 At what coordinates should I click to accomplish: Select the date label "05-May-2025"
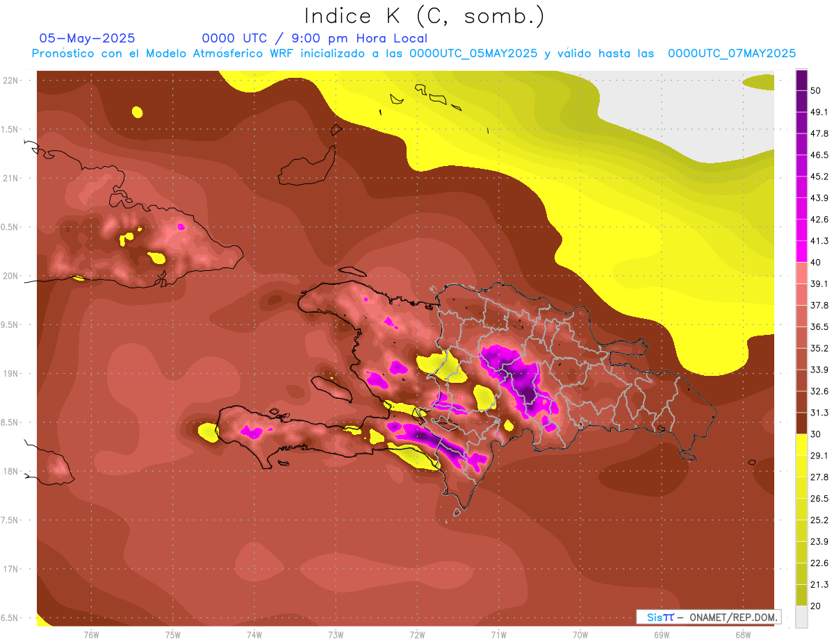pyautogui.click(x=87, y=38)
